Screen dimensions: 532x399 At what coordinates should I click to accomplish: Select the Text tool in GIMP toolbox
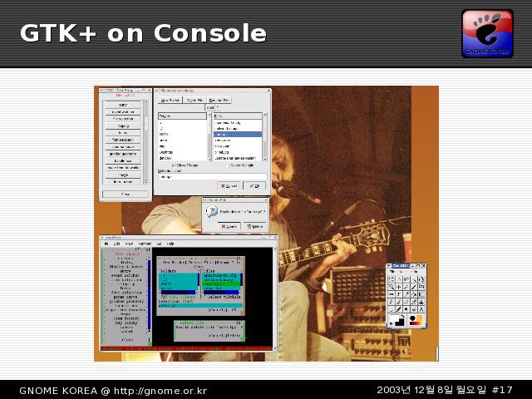coord(399,294)
